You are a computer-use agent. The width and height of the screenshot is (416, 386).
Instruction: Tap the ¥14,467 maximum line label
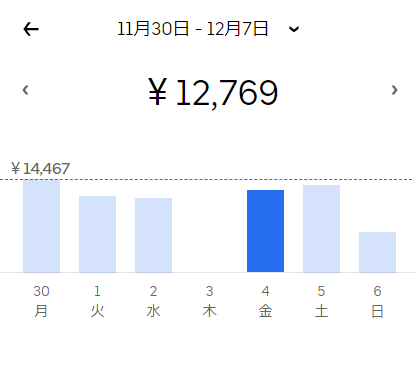tap(40, 169)
